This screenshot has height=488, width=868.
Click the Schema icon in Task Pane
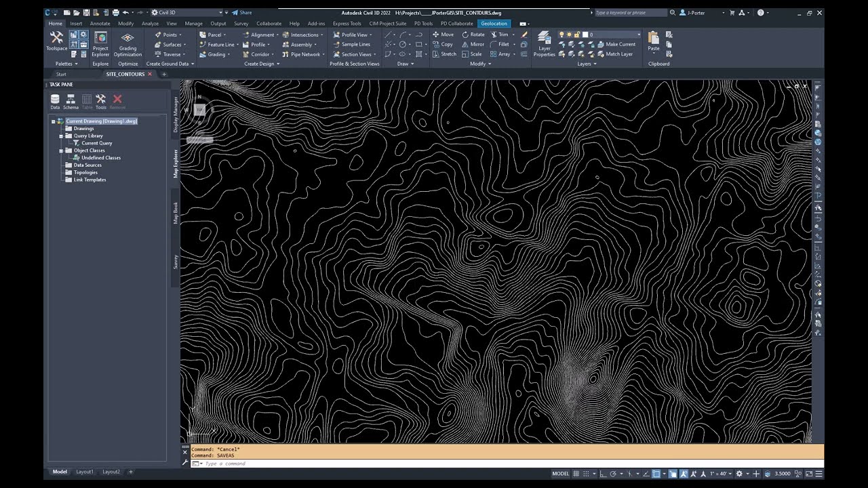tap(71, 102)
